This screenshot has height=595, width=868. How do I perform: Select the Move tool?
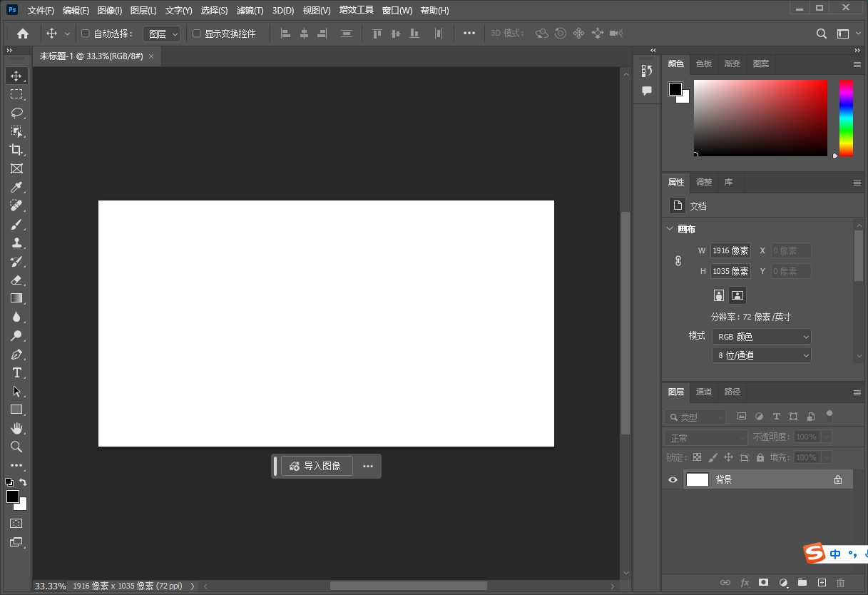[x=16, y=76]
